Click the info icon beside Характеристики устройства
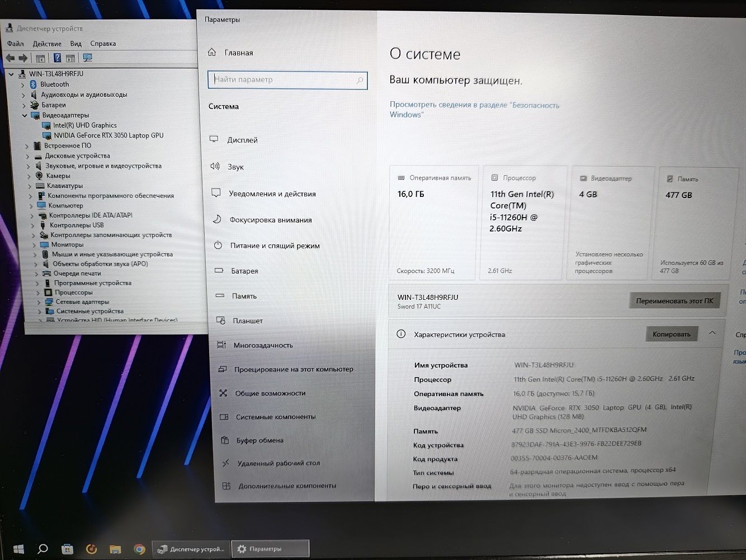746x560 pixels. tap(401, 334)
